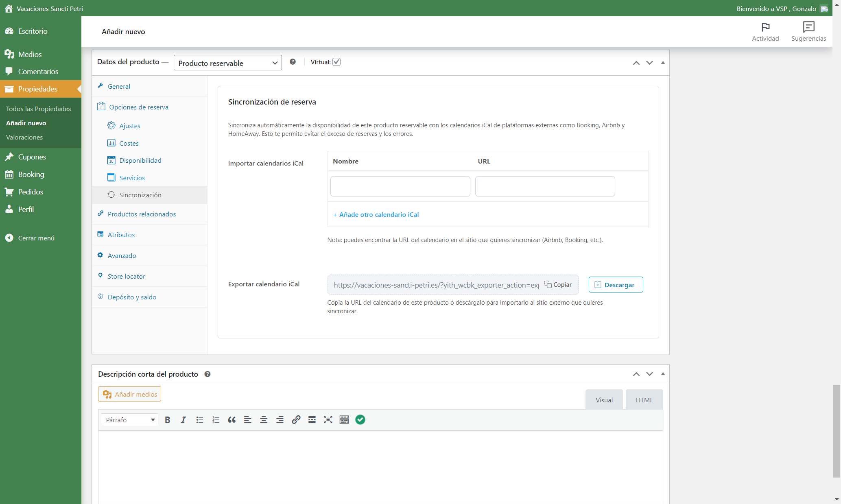Move Descripción corta box down
841x504 pixels.
click(649, 374)
